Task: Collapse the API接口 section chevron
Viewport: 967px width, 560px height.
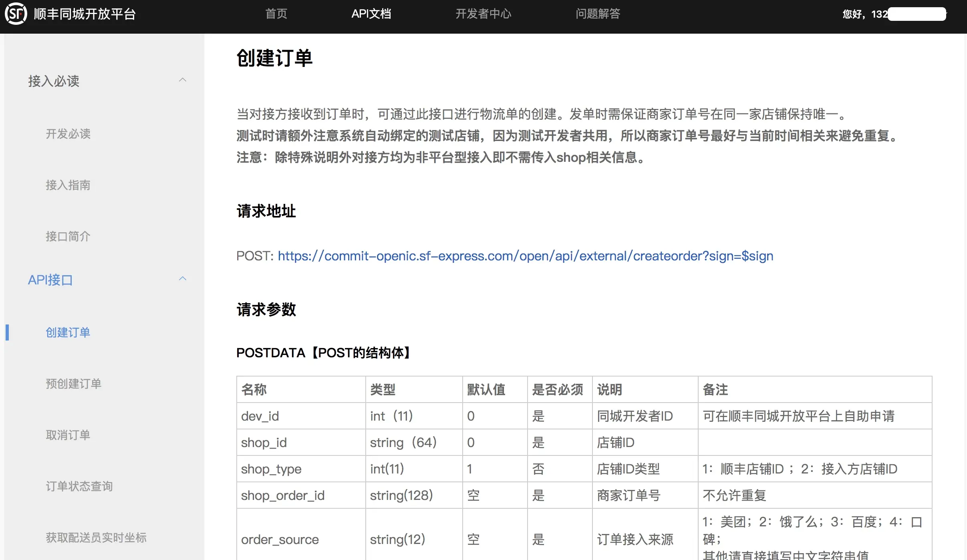Action: (183, 279)
